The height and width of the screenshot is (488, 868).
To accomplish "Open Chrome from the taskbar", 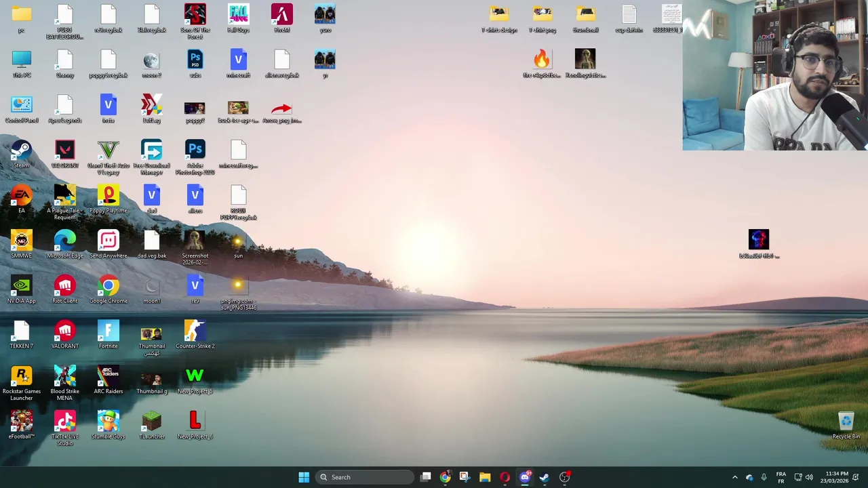I will (445, 477).
